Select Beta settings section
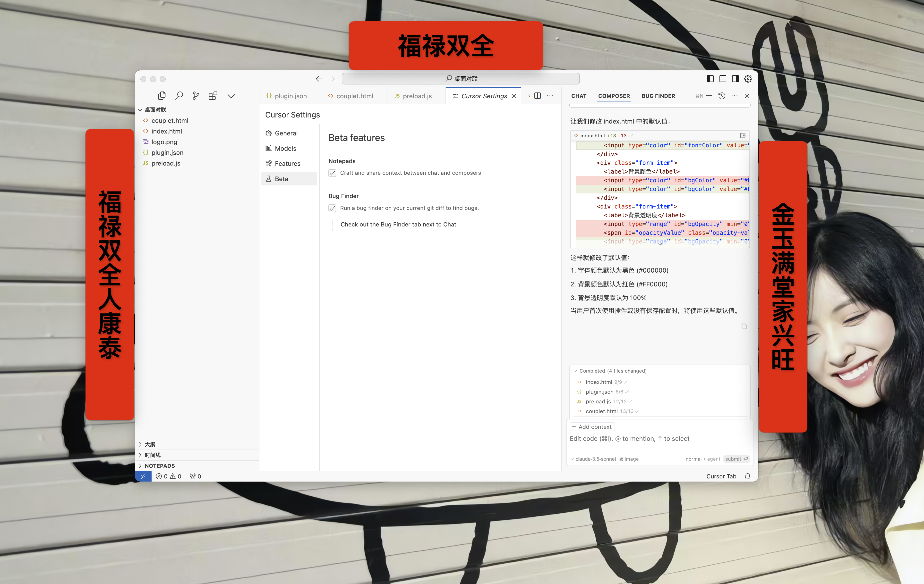924x584 pixels. pos(289,179)
